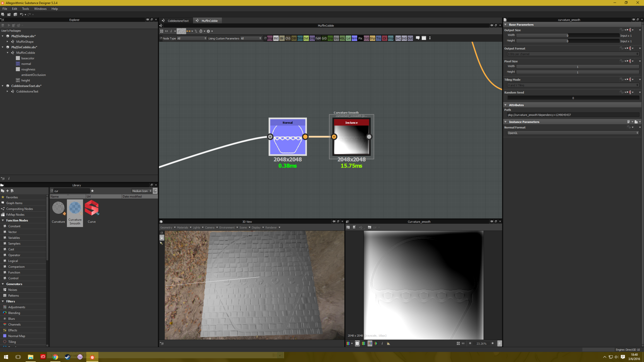Add an HSL node
This screenshot has width=644, height=362.
click(x=342, y=38)
